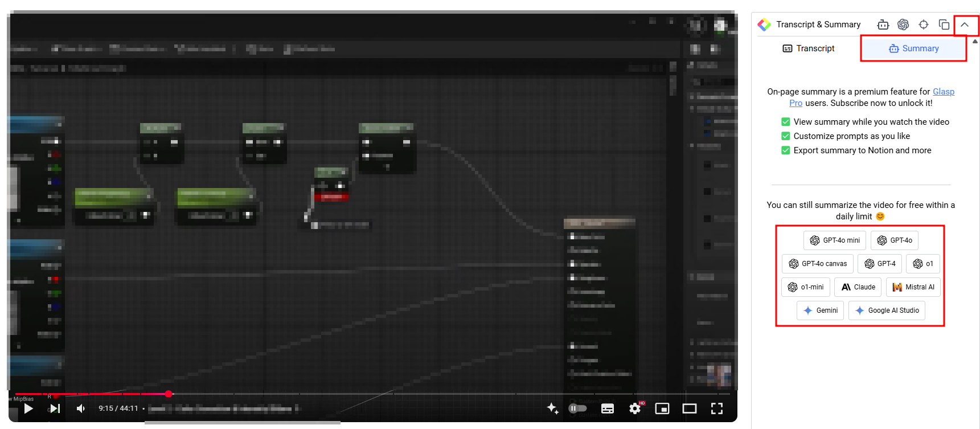This screenshot has width=980, height=429.
Task: Copy the transcript with the copy icon
Action: click(944, 24)
